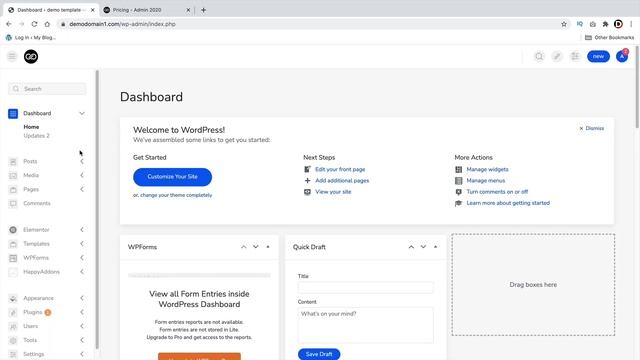
Task: Click the Posts icon in sidebar
Action: [13, 162]
